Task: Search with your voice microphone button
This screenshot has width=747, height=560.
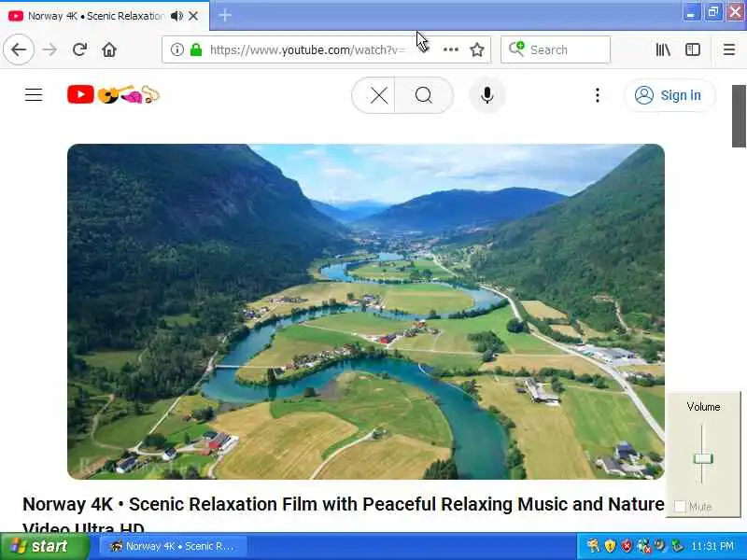Action: 486,95
